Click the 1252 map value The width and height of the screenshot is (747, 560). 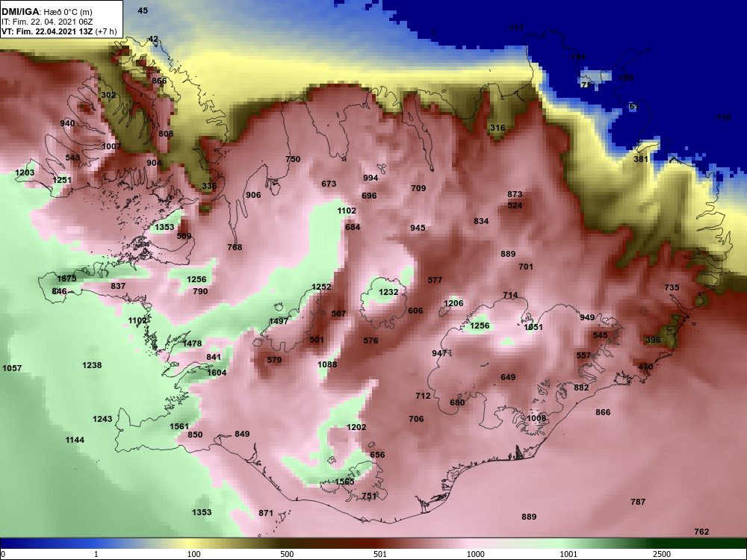(321, 287)
